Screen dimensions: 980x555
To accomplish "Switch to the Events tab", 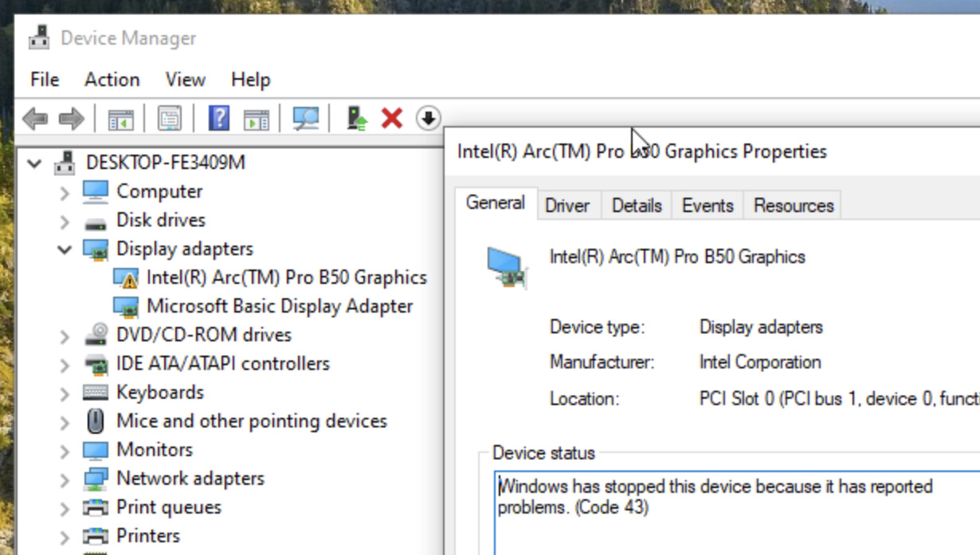I will (707, 206).
